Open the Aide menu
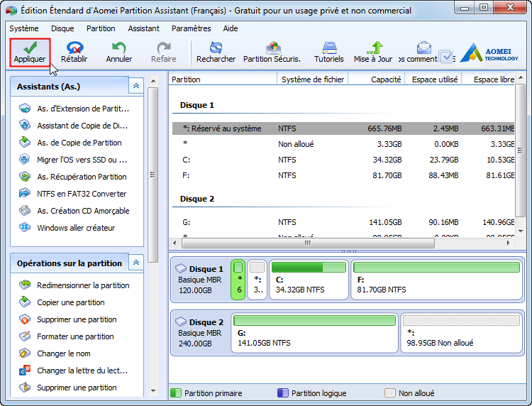532x406 pixels. click(231, 28)
